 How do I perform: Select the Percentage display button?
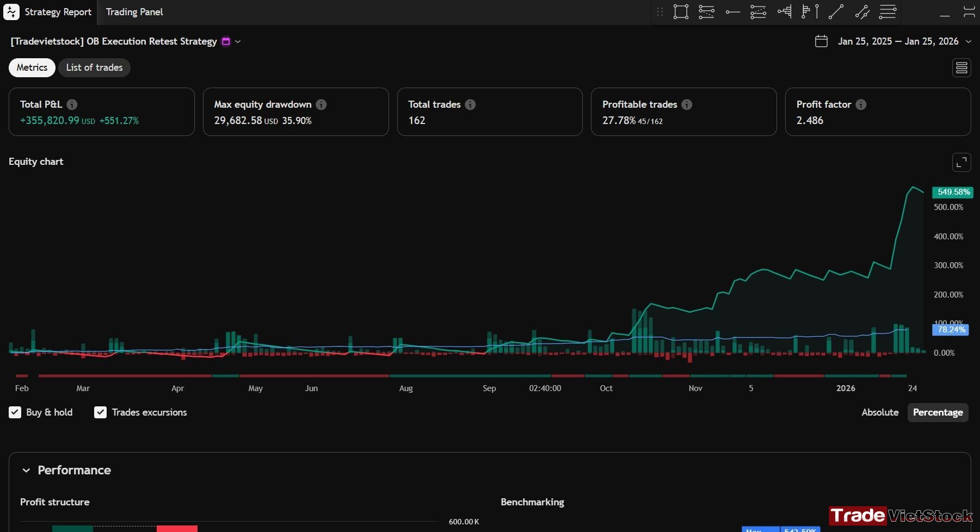tap(938, 412)
